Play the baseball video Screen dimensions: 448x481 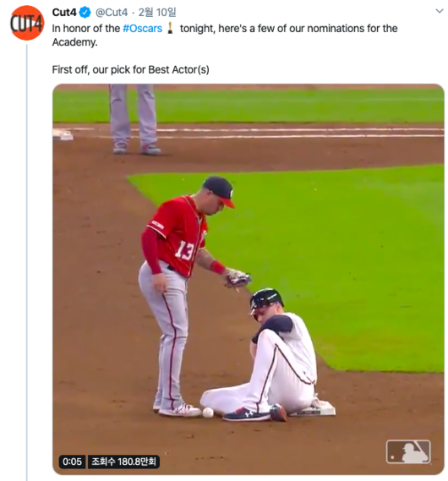(x=248, y=279)
